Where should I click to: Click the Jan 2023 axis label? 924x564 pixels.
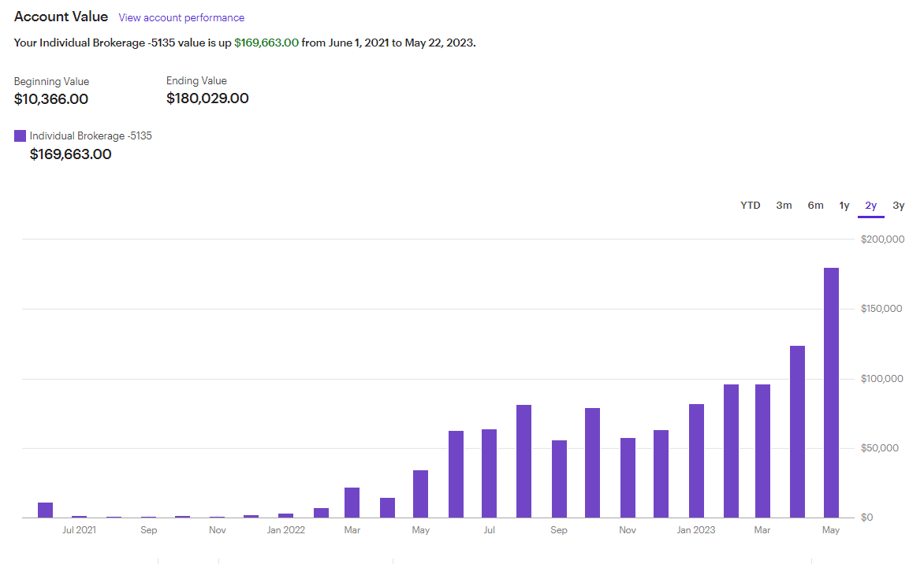point(696,530)
